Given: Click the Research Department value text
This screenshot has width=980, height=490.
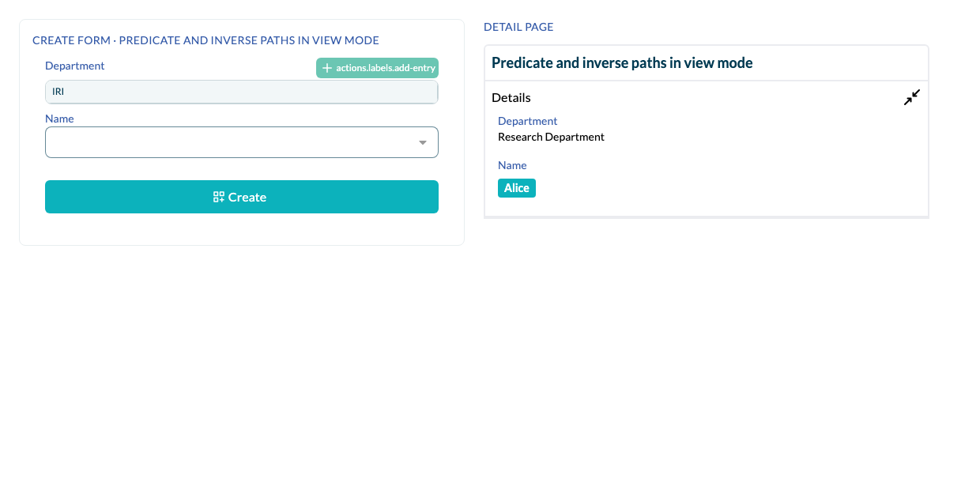Looking at the screenshot, I should click(551, 137).
